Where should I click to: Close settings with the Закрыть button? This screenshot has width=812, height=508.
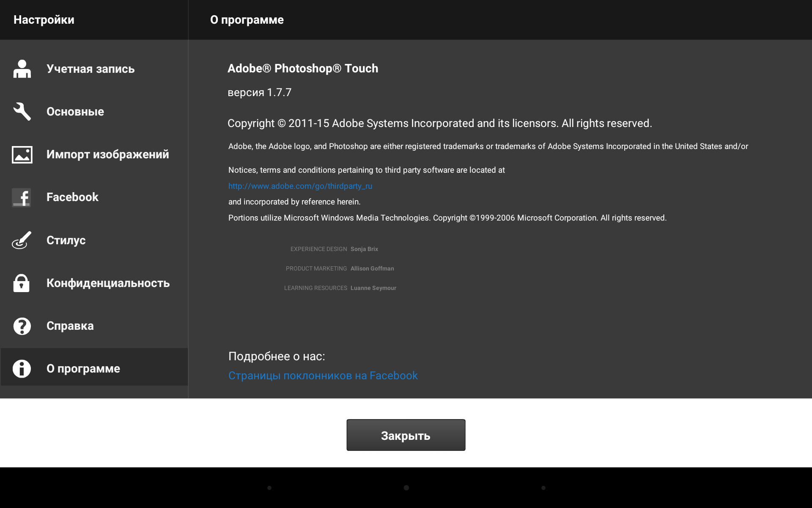(406, 435)
